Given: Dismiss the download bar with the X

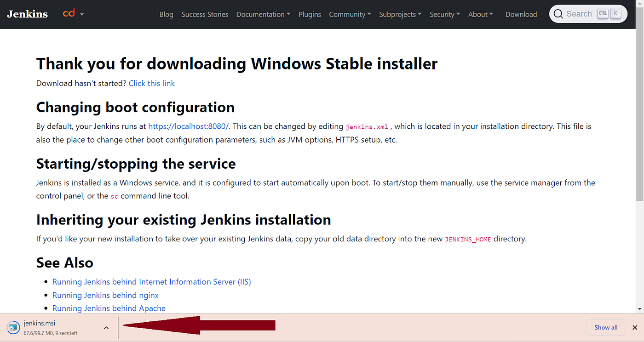Looking at the screenshot, I should pyautogui.click(x=635, y=327).
